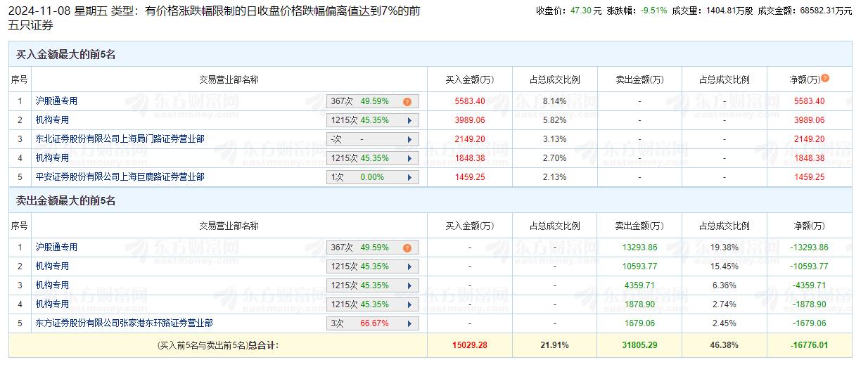Screen dimensions: 868x367
Task: Click the arrow icon in the 平安证券 row
Action: point(409,177)
